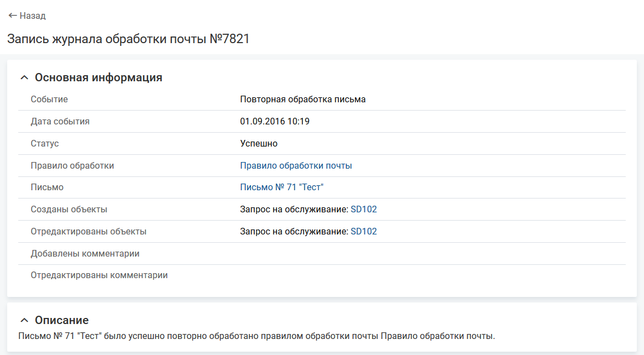Viewport: 644px width, 355px height.
Task: Go back via the Назад link
Action: 33,15
